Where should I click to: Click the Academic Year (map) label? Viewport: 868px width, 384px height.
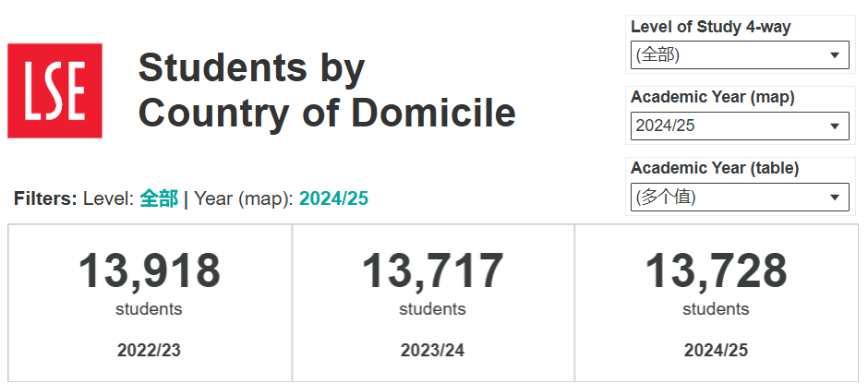click(712, 97)
